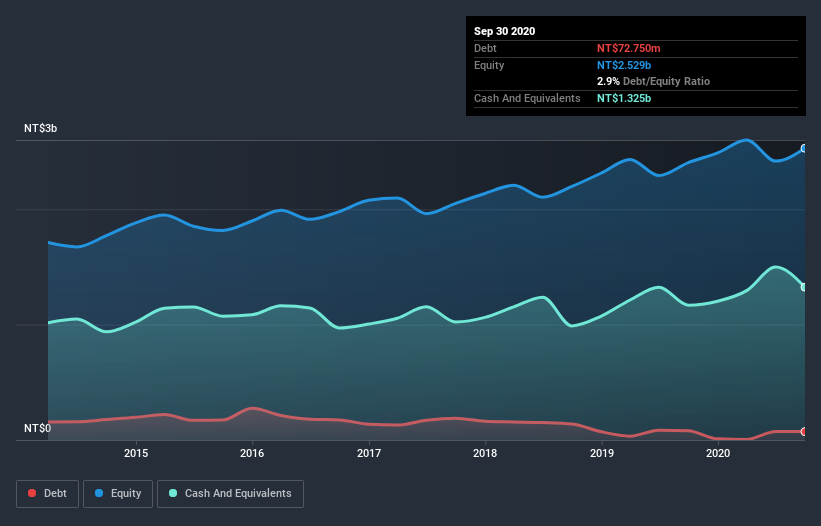This screenshot has height=526, width=821.
Task: Click the NT$72.750m debt value
Action: point(628,48)
